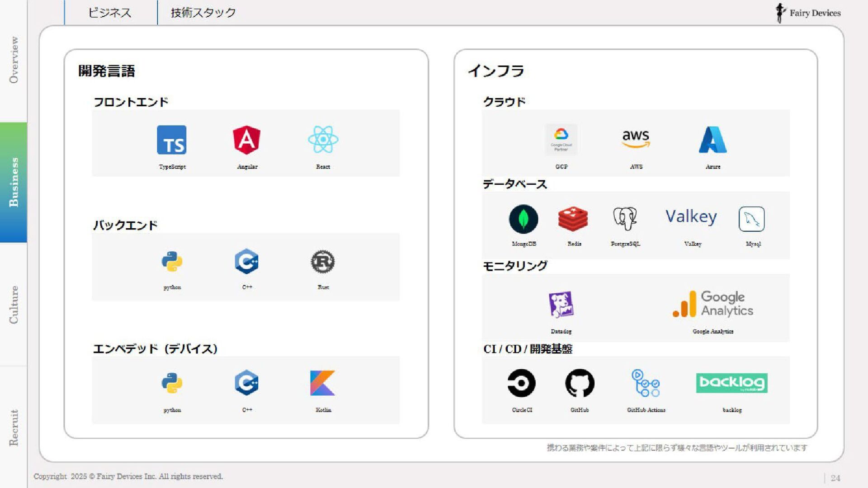
Task: Click the 開発言語 panel heading
Action: (107, 71)
